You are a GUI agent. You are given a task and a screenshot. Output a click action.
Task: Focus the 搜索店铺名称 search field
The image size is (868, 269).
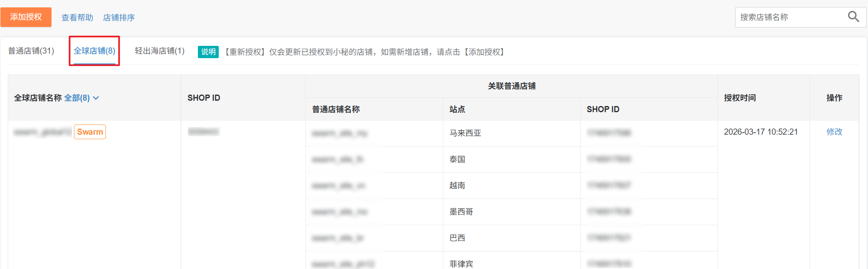point(789,17)
